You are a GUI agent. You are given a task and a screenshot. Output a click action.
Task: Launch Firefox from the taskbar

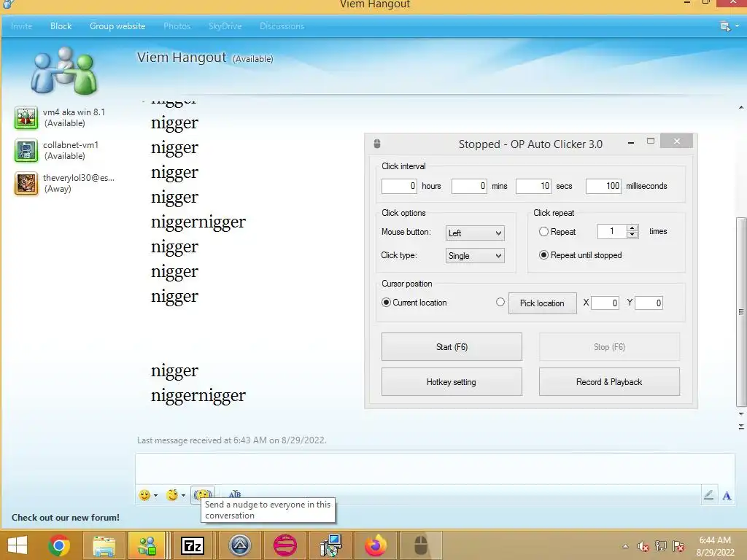(x=376, y=545)
